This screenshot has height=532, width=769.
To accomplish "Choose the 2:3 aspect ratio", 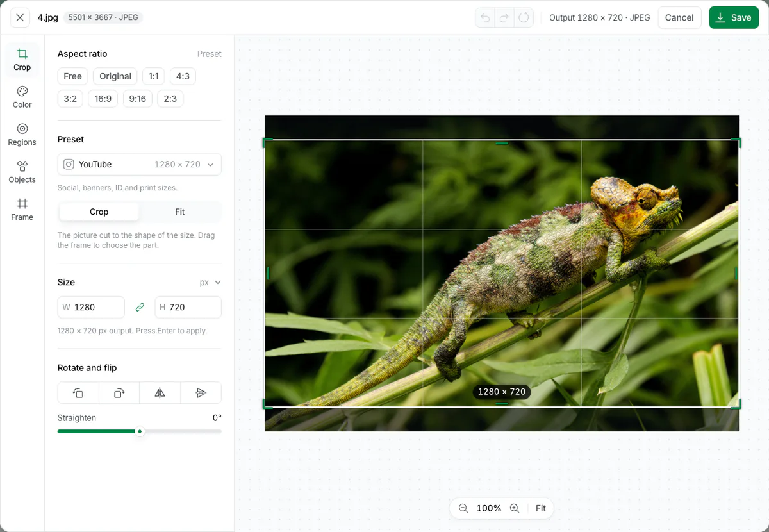I will (170, 99).
